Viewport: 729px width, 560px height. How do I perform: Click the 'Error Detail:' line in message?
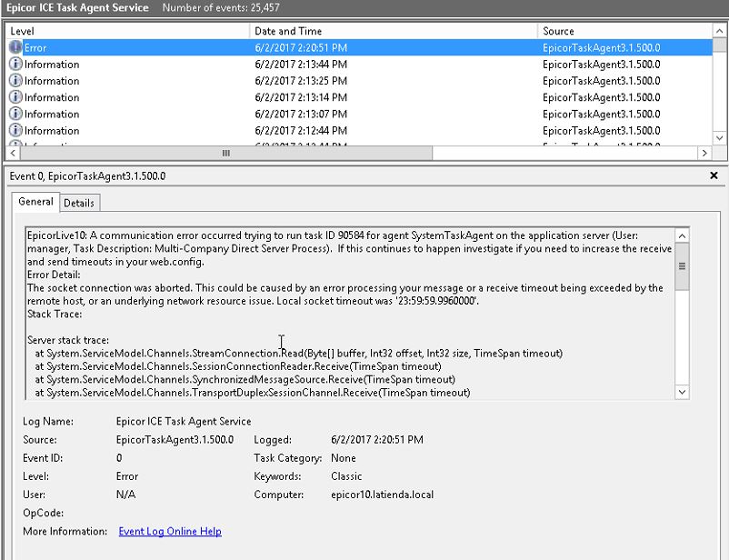54,275
